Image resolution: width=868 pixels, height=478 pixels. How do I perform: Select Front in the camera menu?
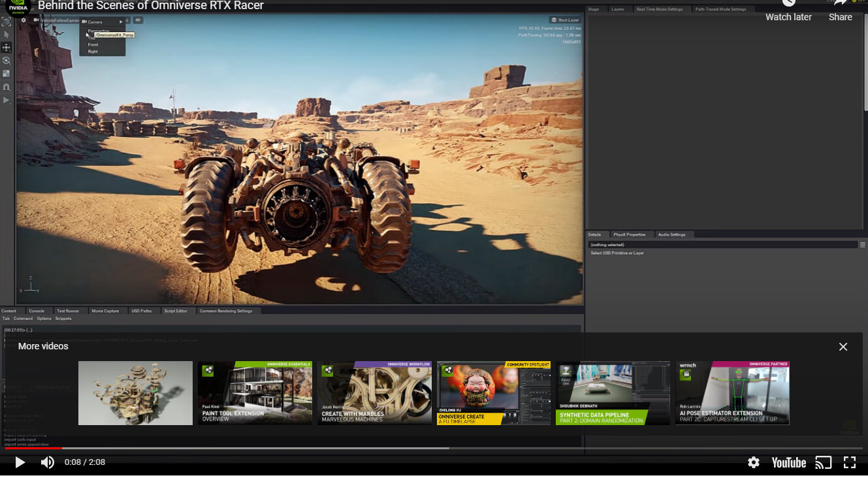point(93,44)
